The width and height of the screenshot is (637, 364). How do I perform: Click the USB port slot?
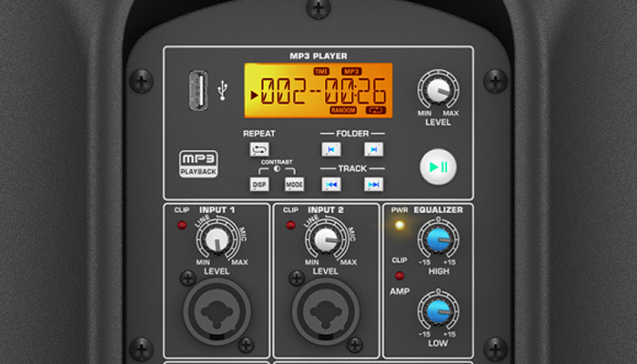pos(198,90)
